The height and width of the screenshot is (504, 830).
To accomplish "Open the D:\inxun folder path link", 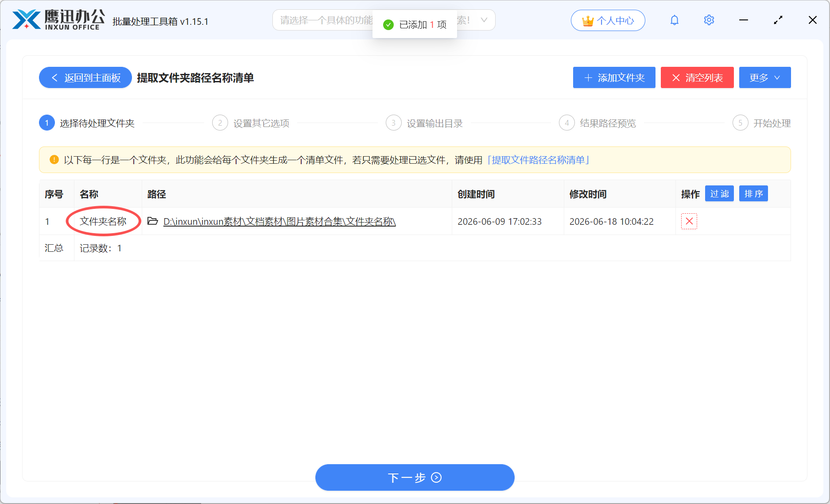I will click(x=279, y=221).
